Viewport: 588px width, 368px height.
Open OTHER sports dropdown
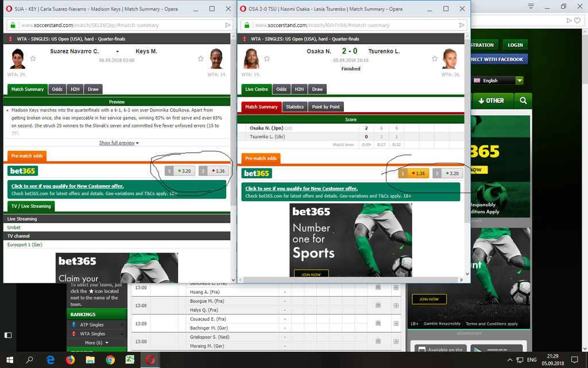point(492,101)
